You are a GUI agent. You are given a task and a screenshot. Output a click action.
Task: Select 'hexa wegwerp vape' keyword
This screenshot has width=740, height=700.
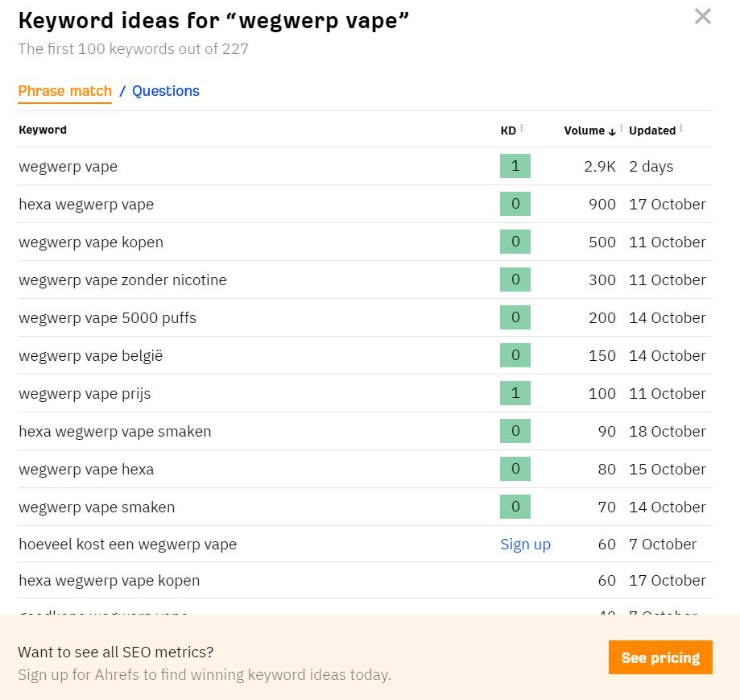click(86, 205)
